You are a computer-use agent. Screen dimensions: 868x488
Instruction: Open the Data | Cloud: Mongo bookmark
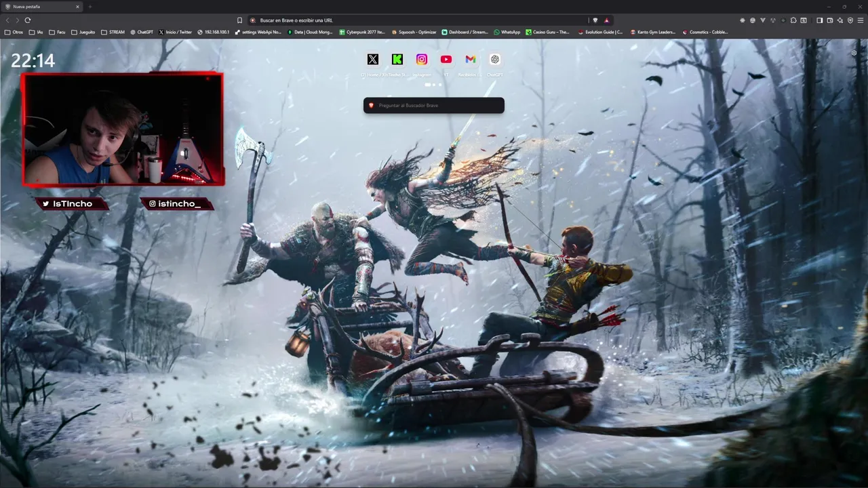310,32
